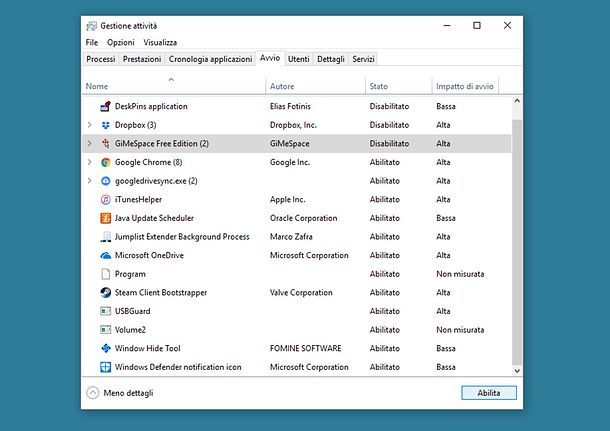610x431 pixels.
Task: Click the Volume2 icon
Action: tap(105, 330)
